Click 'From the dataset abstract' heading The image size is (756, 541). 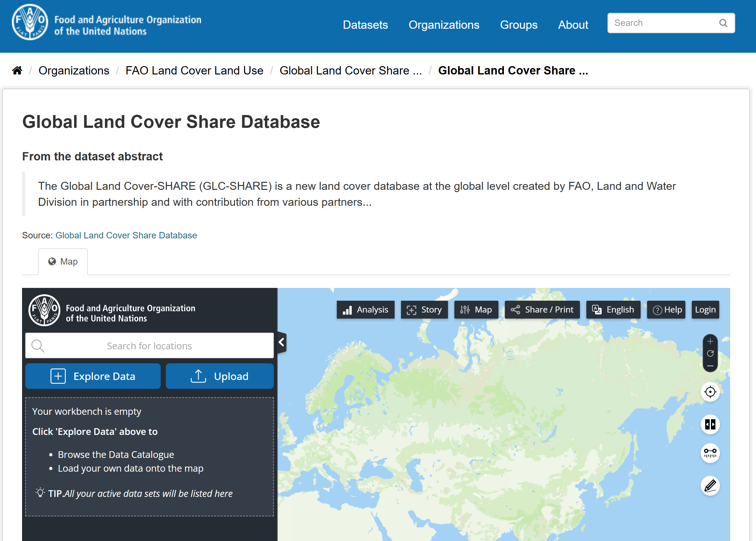(92, 157)
